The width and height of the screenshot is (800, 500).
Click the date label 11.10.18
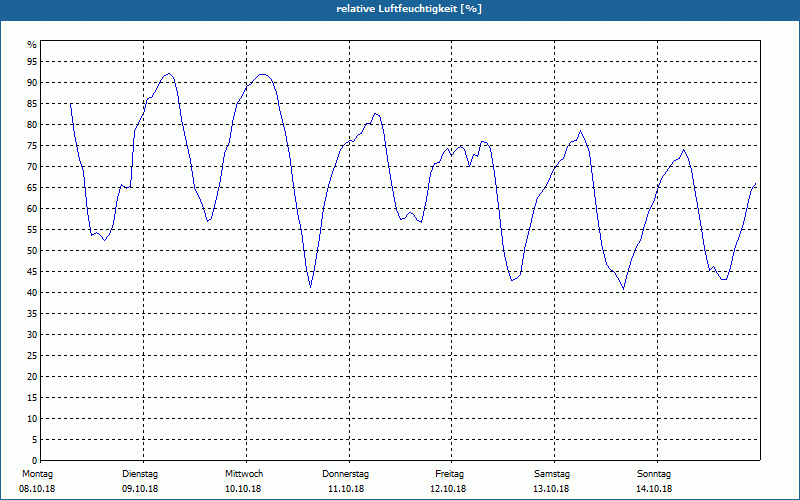[x=346, y=489]
